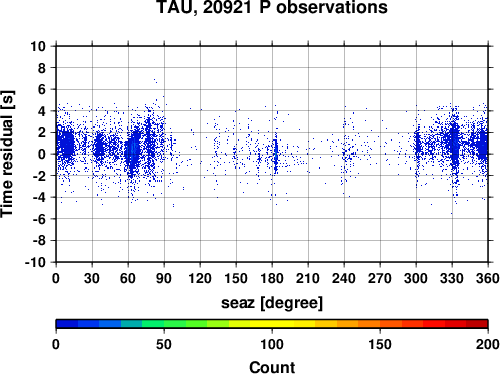Click the outlier point near 7 seconds residual

[x=154, y=80]
